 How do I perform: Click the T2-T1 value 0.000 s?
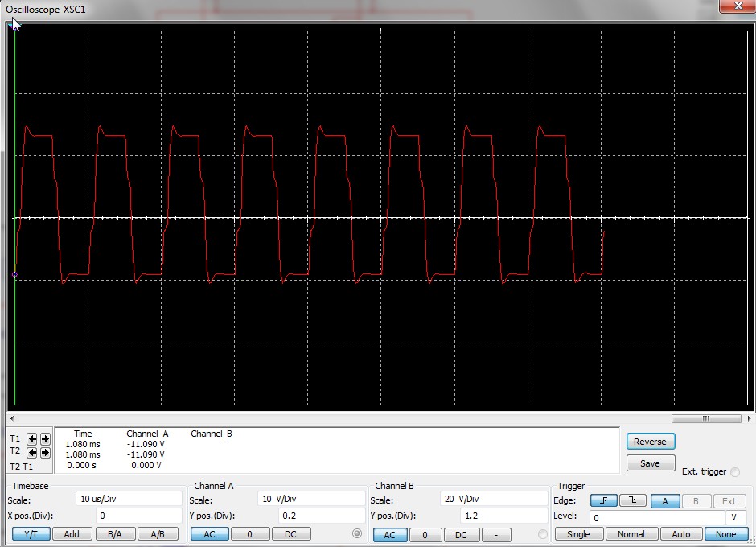pyautogui.click(x=81, y=465)
